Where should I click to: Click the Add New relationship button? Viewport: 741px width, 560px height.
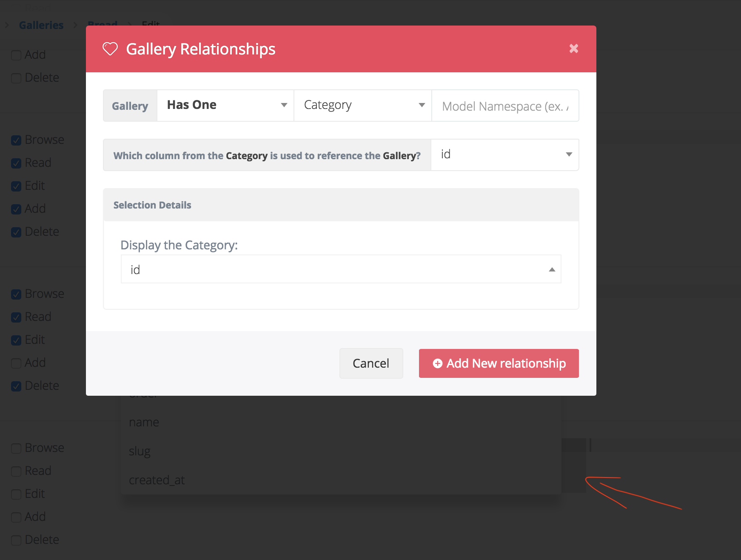(x=498, y=363)
